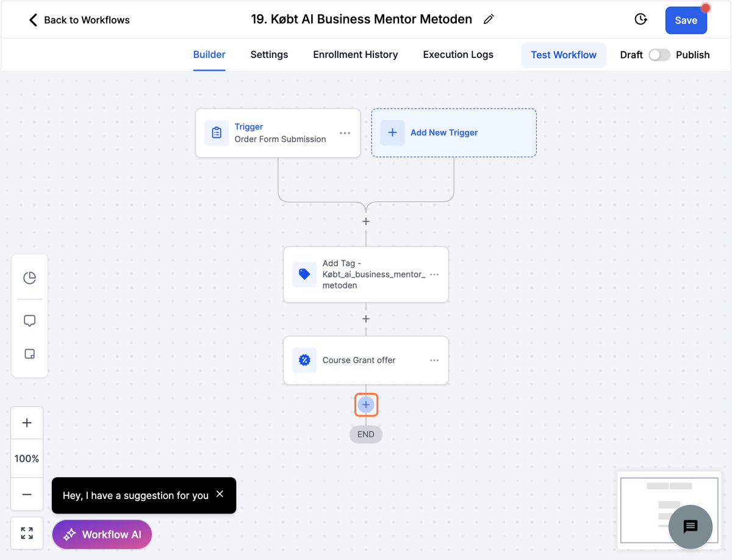View the Execution Logs tab
The image size is (732, 560).
[x=458, y=54]
